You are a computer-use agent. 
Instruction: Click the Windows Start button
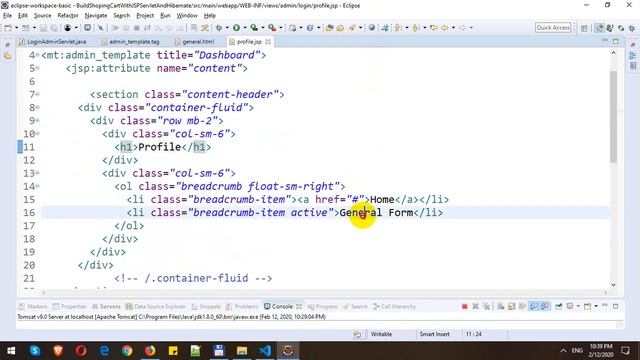pos(11,351)
